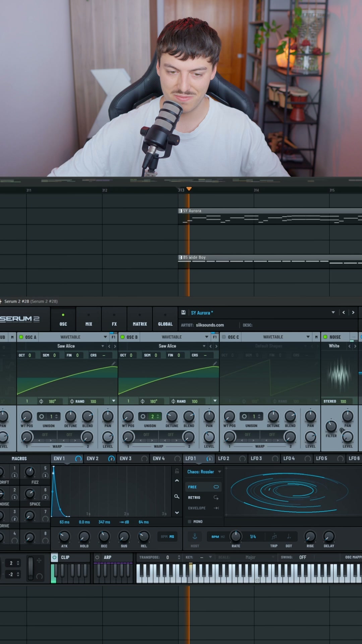The image size is (362, 644).
Task: Click the LFO 1 modulation source icon
Action: (209, 459)
